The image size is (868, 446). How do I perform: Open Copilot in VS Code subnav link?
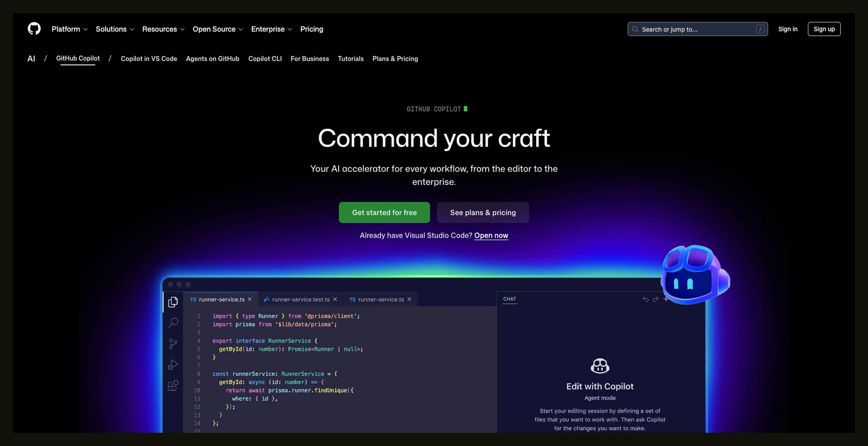tap(149, 59)
